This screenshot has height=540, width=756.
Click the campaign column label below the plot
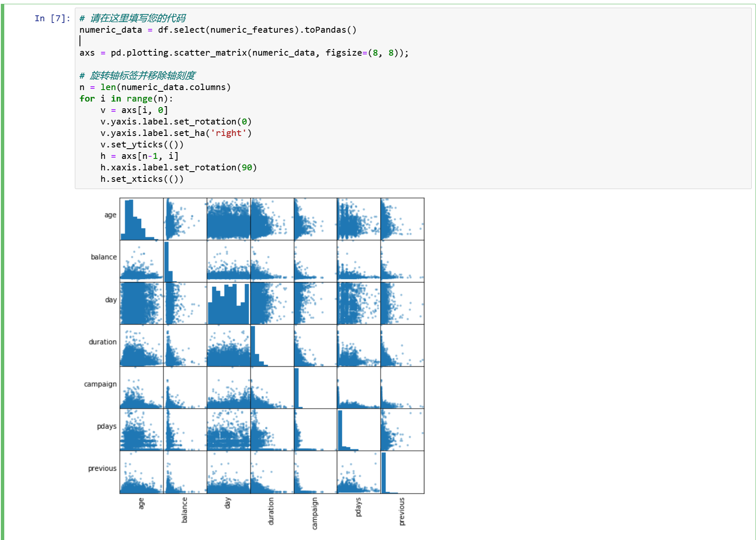pos(315,514)
